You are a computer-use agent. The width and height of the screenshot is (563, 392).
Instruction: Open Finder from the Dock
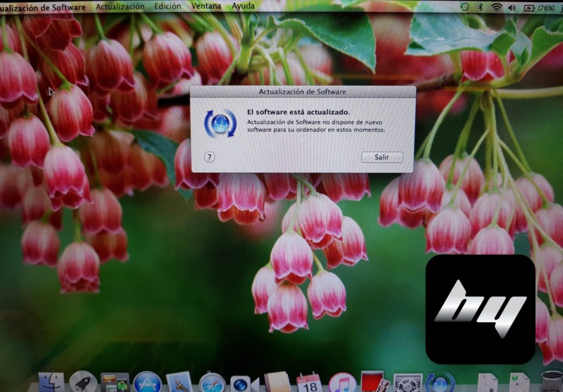click(51, 382)
